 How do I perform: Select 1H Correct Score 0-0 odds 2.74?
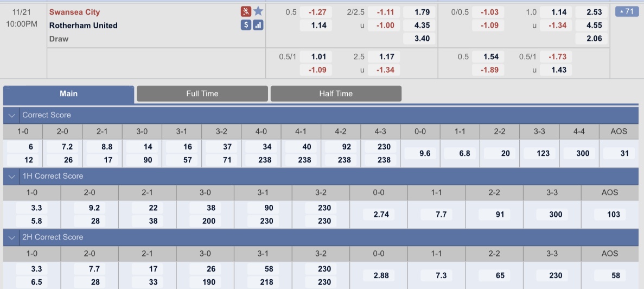coord(378,214)
